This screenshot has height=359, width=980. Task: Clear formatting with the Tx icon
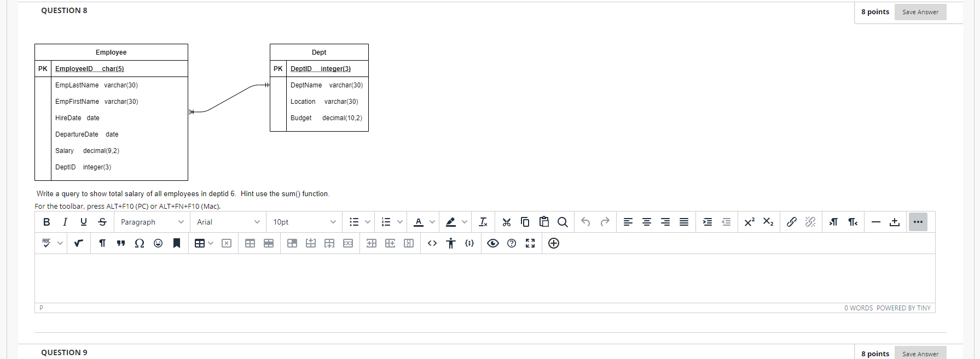483,222
